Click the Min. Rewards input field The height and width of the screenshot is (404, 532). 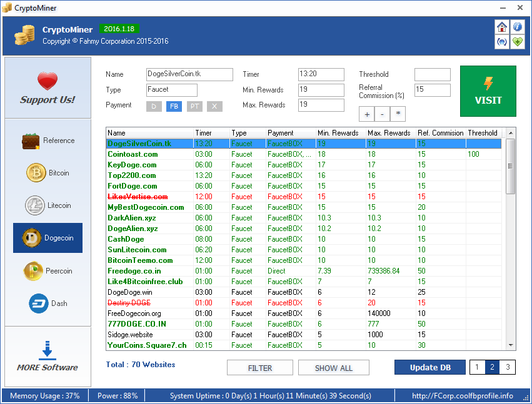tap(321, 90)
